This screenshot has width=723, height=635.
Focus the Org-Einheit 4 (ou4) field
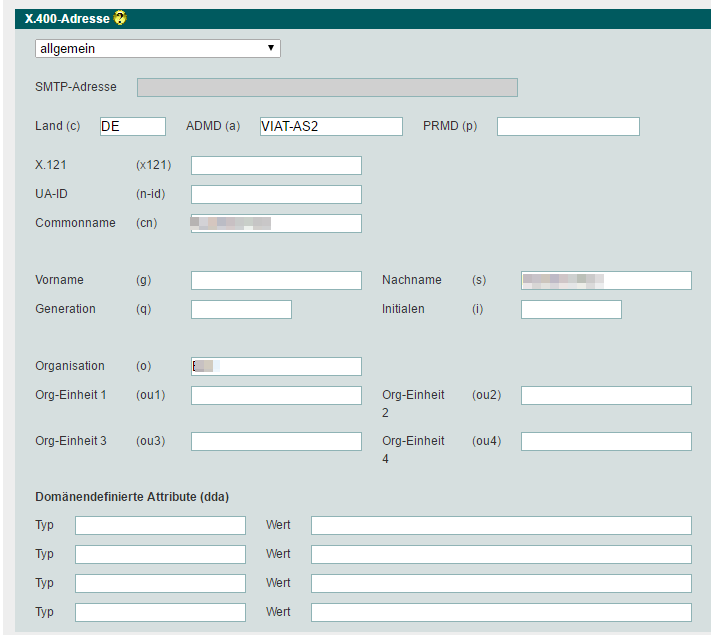click(606, 441)
